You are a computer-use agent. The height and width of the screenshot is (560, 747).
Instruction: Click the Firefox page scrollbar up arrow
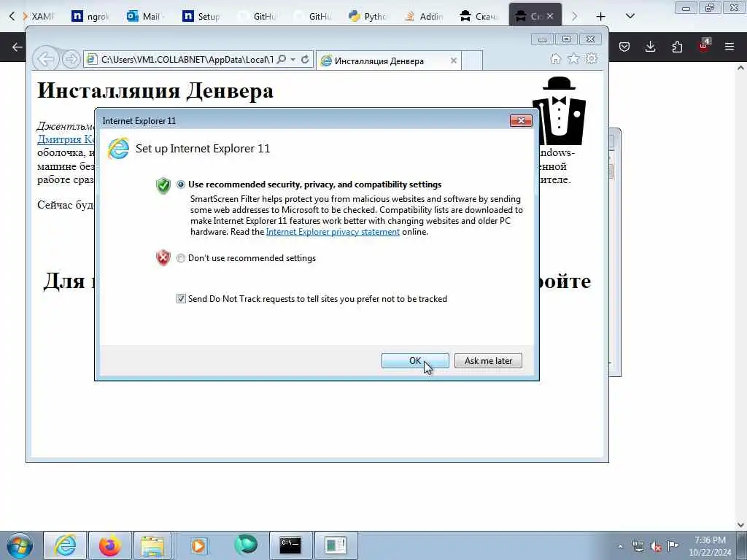[x=740, y=68]
